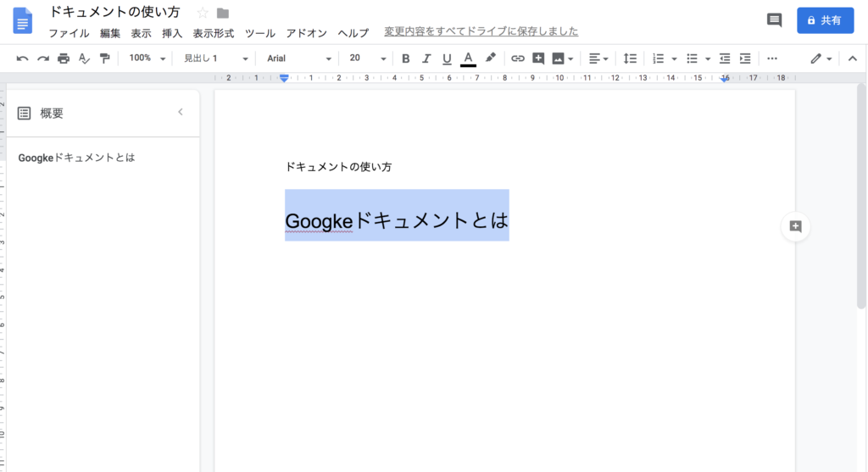This screenshot has height=472, width=868.
Task: Open the Arial font dropdown
Action: pos(299,58)
